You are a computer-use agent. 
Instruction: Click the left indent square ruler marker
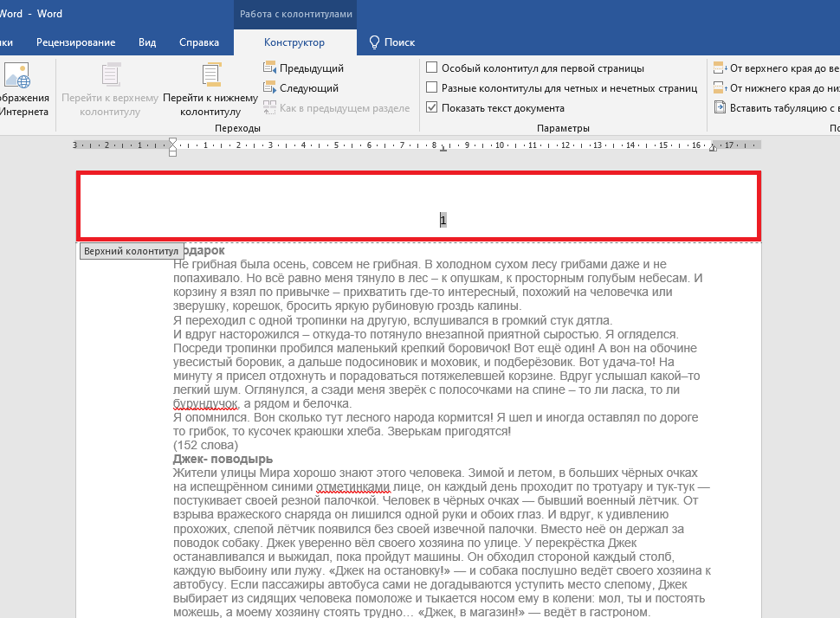172,153
